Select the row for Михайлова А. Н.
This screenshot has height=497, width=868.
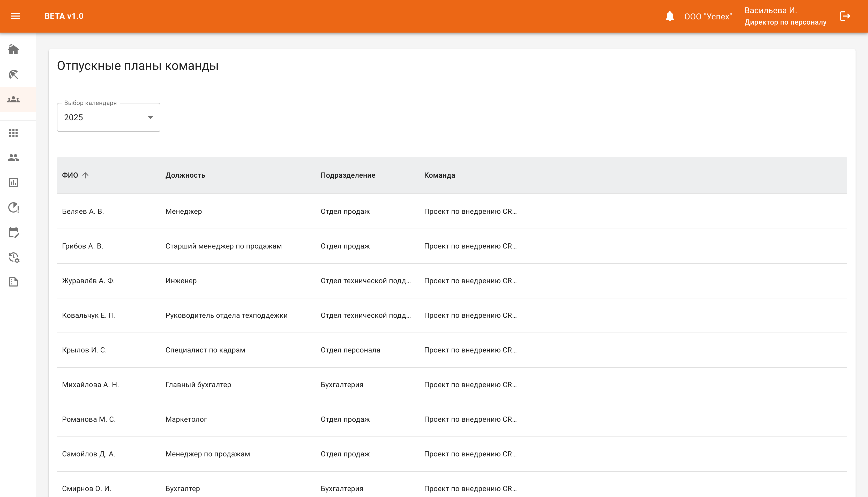[91, 385]
